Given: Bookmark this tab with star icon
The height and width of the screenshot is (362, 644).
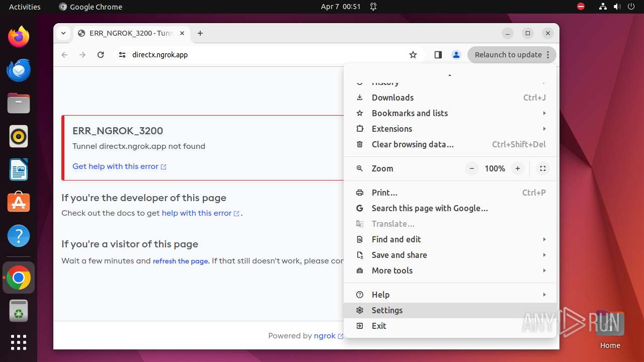Looking at the screenshot, I should click(x=413, y=55).
